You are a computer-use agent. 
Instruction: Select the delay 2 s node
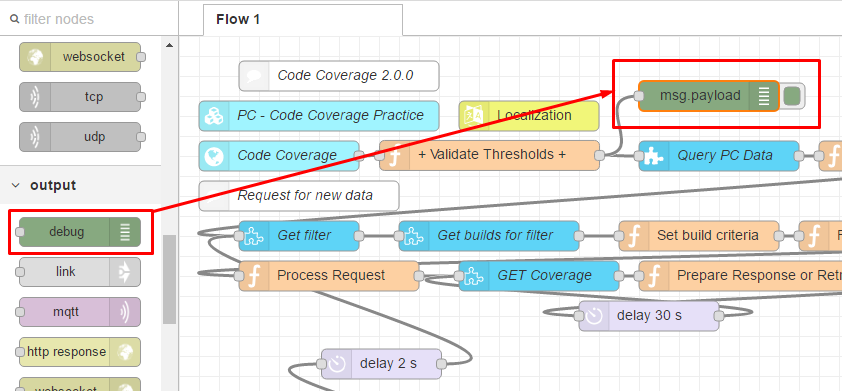coord(381,364)
